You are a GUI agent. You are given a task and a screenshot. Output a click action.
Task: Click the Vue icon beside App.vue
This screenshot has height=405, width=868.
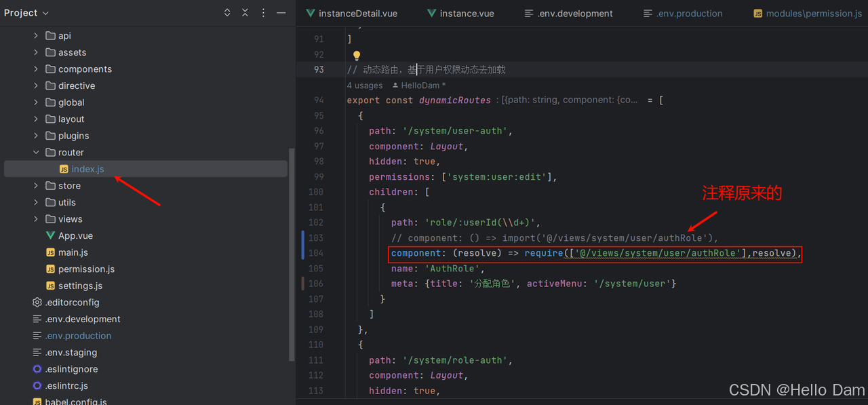(x=50, y=235)
